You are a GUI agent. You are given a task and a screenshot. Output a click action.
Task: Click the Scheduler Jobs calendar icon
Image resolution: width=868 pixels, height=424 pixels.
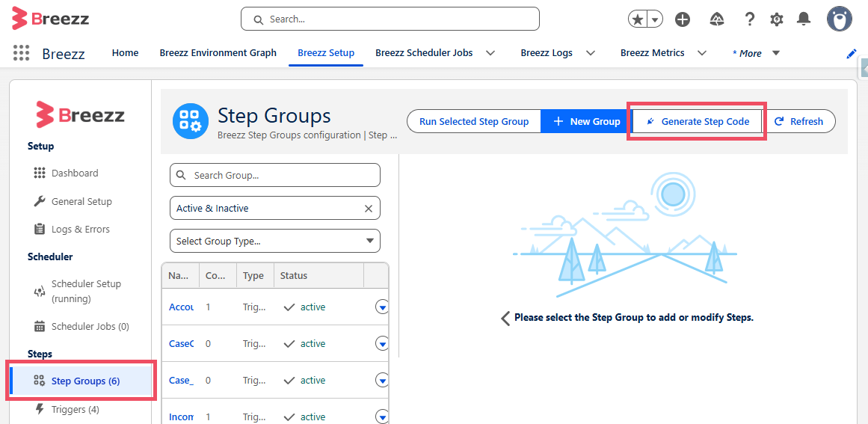tap(40, 327)
